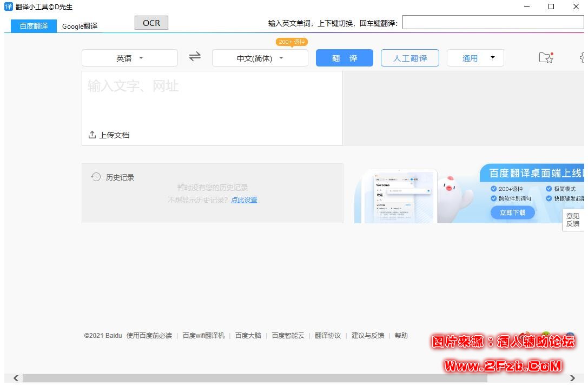Click the 人工翻译 button

[x=409, y=58]
